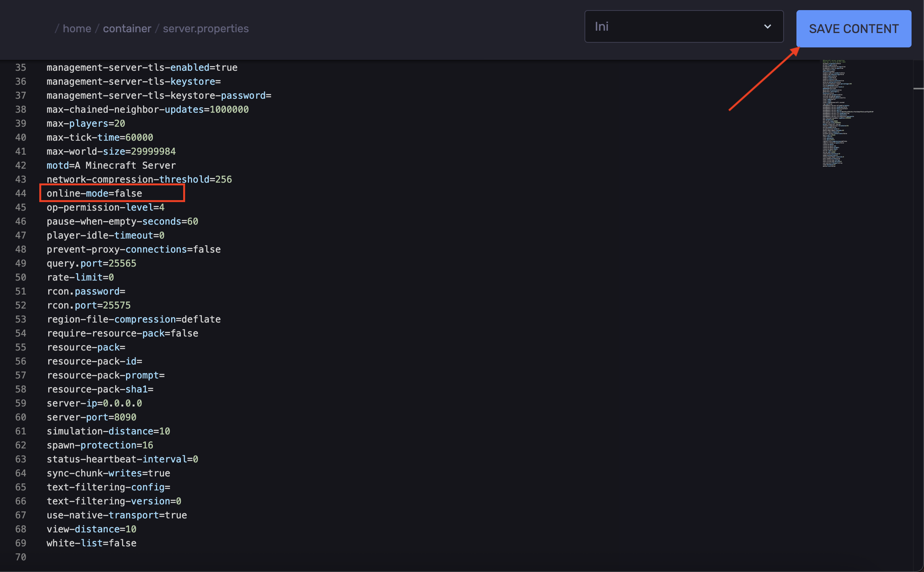Place cursor in motd=A Minecraft Server line

pos(111,165)
